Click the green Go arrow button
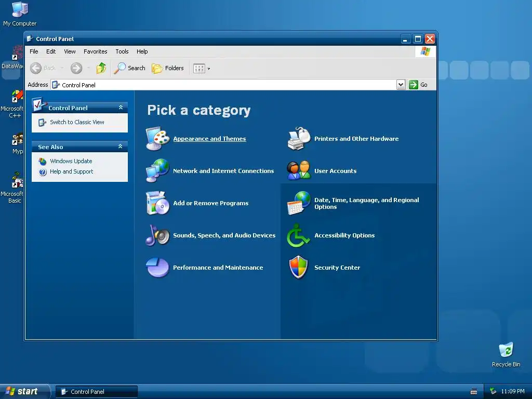The width and height of the screenshot is (532, 399). tap(413, 85)
